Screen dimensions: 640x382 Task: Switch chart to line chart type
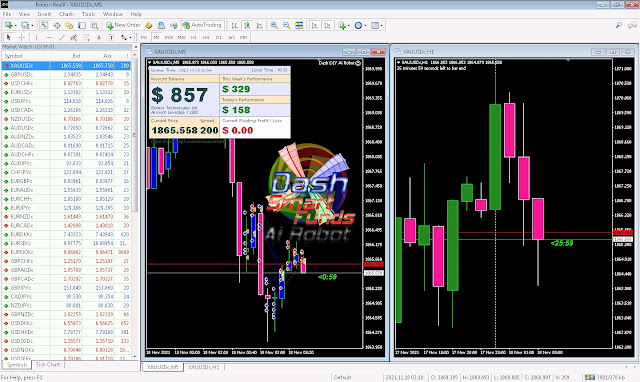point(259,25)
